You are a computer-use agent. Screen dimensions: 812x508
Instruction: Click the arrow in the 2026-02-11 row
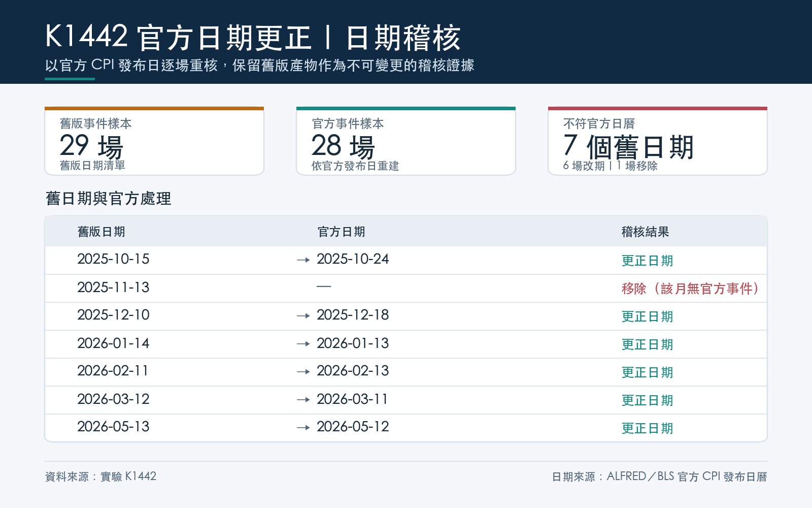[303, 372]
